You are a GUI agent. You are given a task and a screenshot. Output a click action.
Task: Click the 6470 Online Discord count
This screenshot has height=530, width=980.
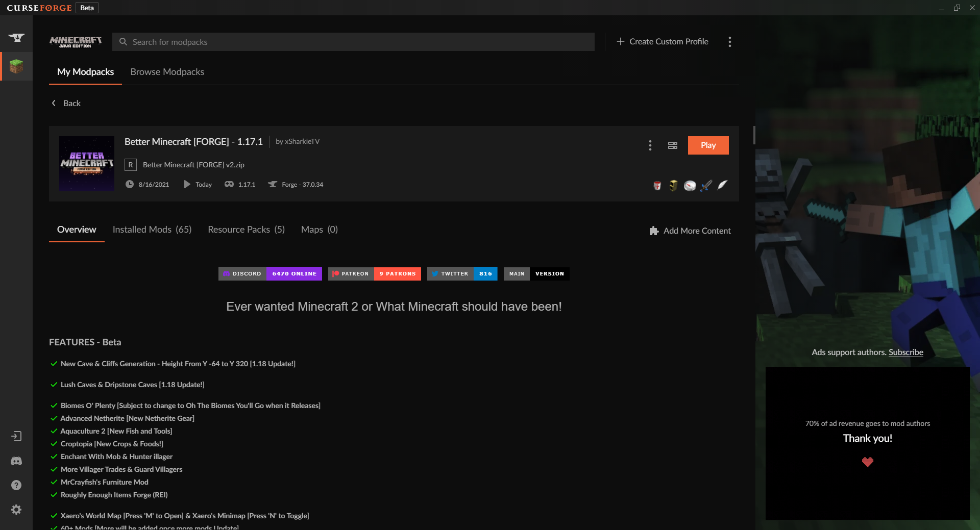tap(295, 274)
